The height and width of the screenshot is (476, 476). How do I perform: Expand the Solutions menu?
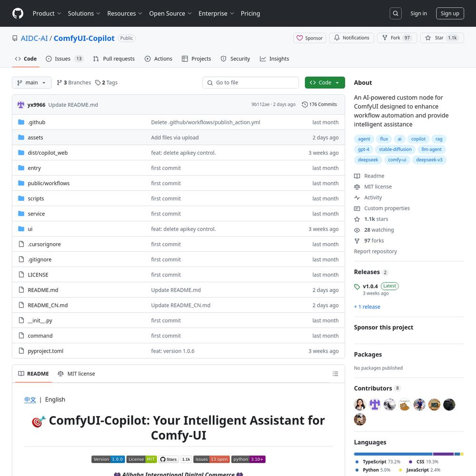click(84, 13)
